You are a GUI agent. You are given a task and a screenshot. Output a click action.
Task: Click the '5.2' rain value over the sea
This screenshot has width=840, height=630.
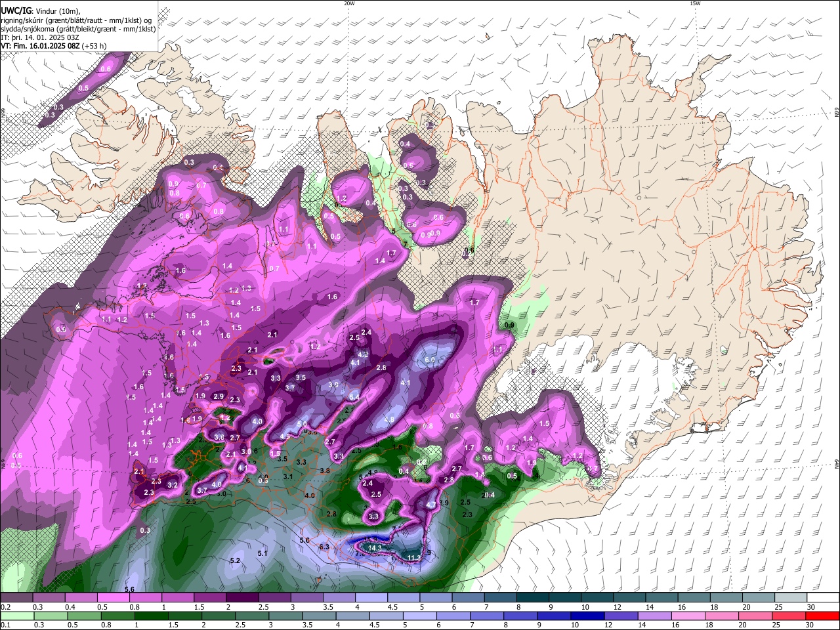pos(235,560)
